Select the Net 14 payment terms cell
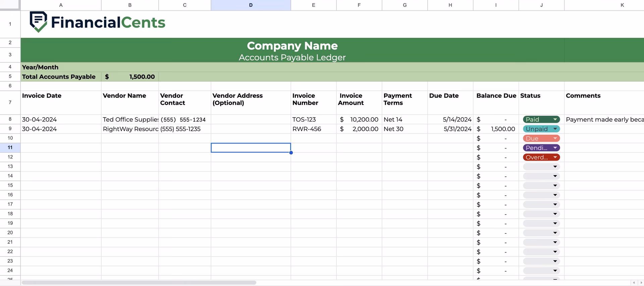 (405, 120)
